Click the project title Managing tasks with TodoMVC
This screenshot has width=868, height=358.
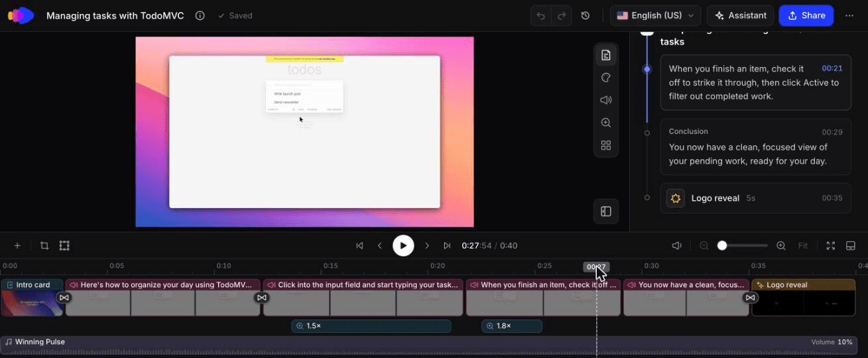115,15
